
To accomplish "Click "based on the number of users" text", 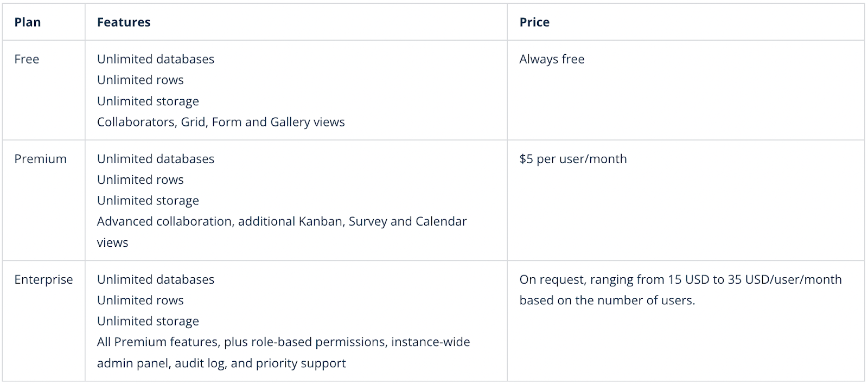I will coord(607,300).
